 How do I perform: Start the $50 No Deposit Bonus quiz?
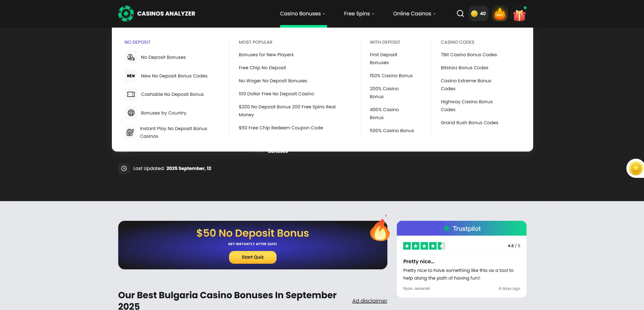click(253, 257)
